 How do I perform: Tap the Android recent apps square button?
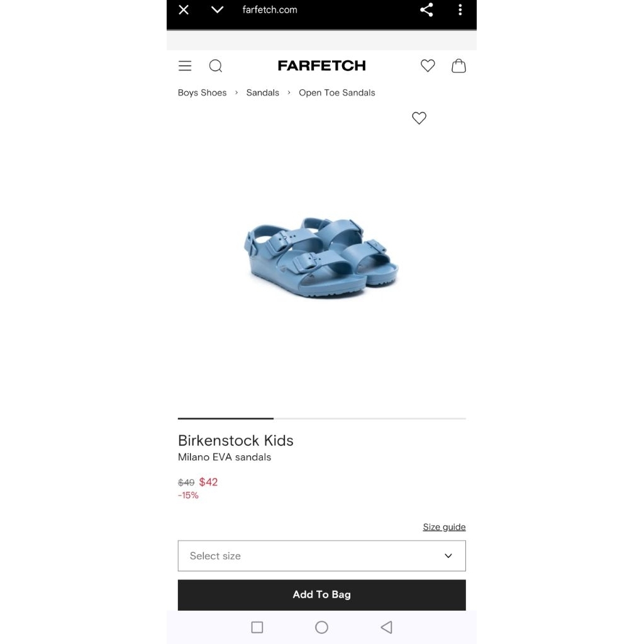(257, 627)
